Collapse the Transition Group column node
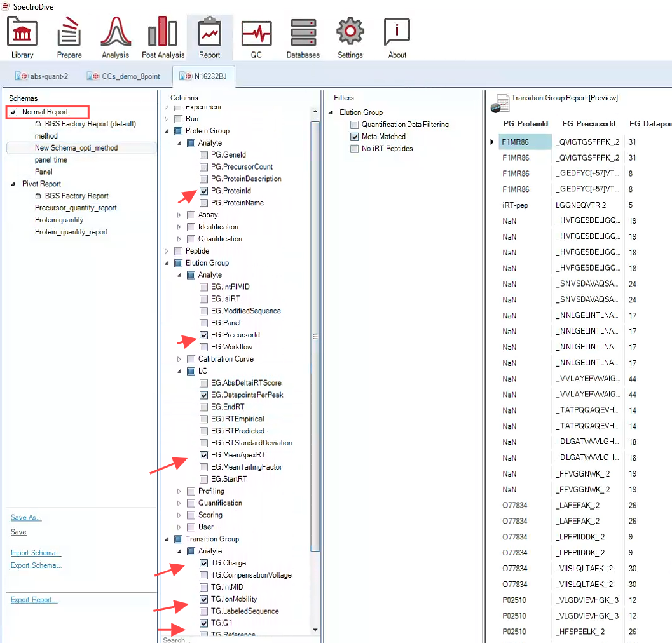 tap(167, 539)
